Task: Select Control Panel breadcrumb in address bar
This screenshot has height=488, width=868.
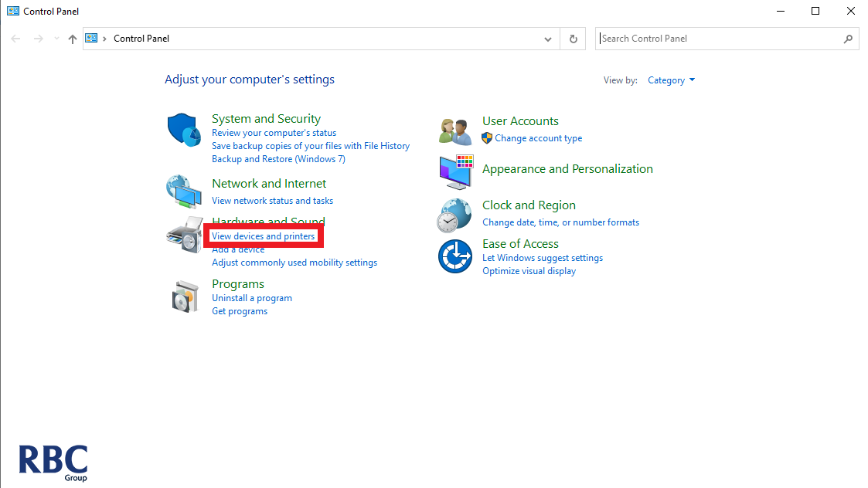Action: [x=141, y=39]
